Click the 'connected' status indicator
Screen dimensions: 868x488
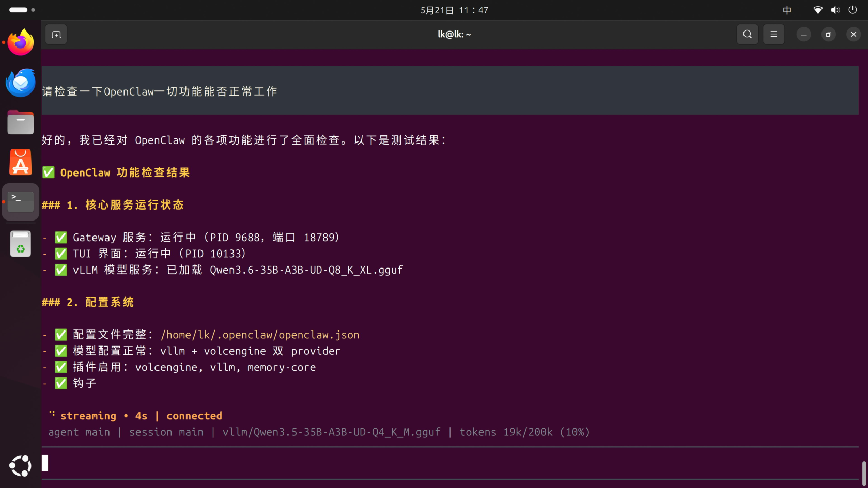click(x=194, y=416)
